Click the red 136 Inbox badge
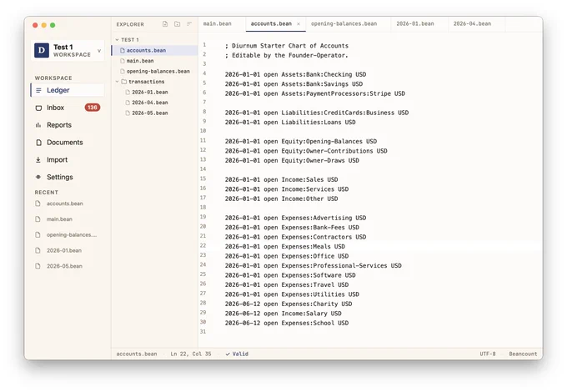This screenshot has height=392, width=567. (93, 108)
